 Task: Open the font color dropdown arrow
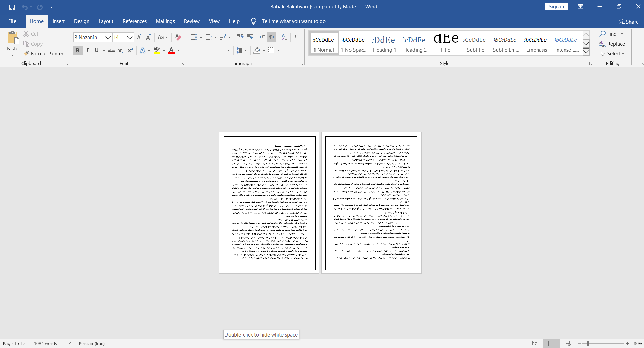pos(179,51)
